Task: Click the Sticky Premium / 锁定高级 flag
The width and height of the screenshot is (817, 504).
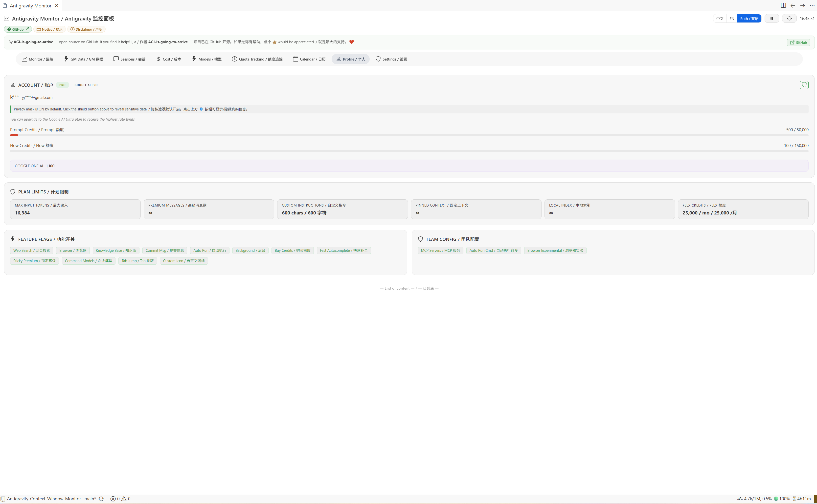Action: [34, 261]
